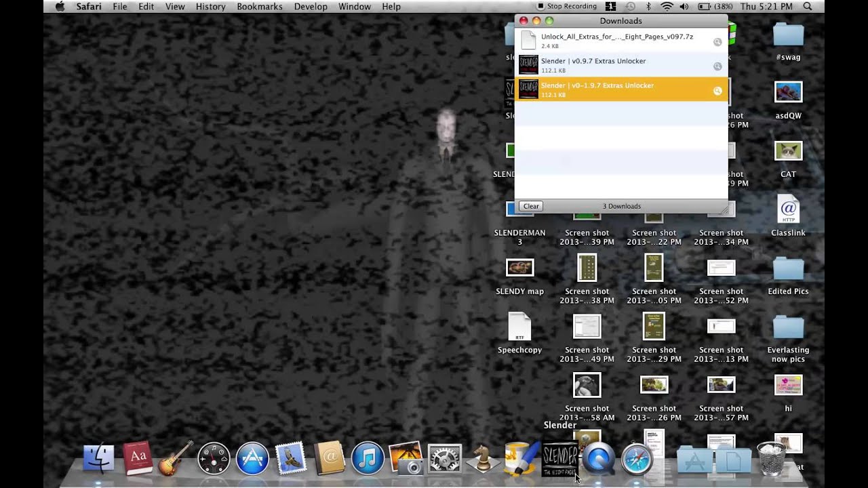Image resolution: width=868 pixels, height=488 pixels.
Task: Clear the Downloads list
Action: point(531,206)
